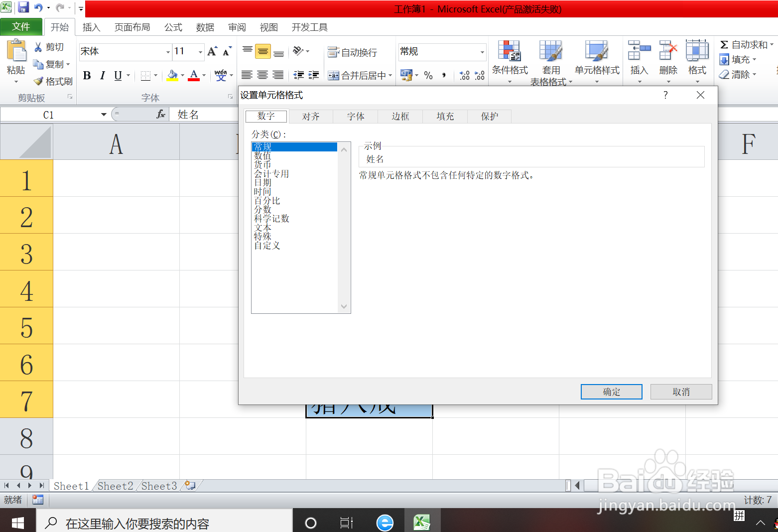Apply percent style format

click(428, 75)
